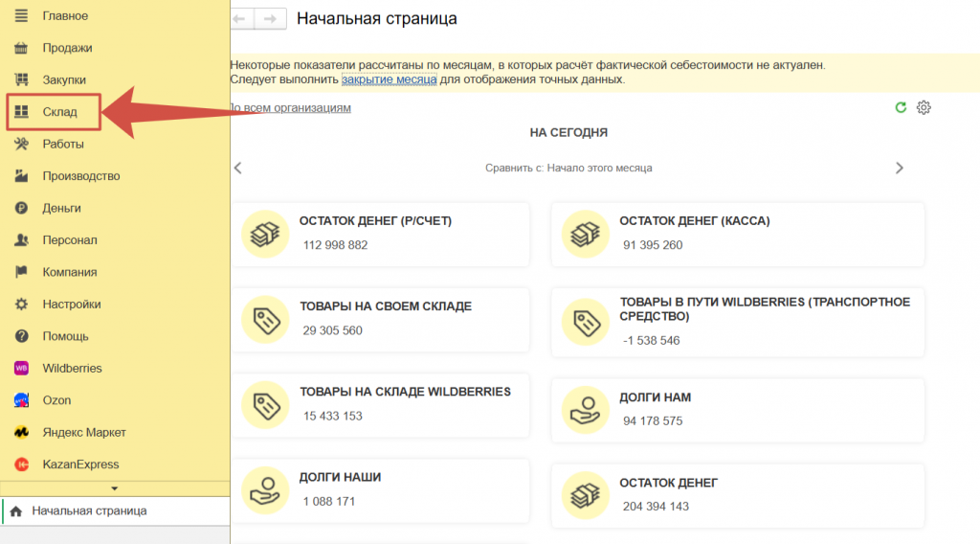Open the Склад menu section
980x544 pixels.
[59, 112]
